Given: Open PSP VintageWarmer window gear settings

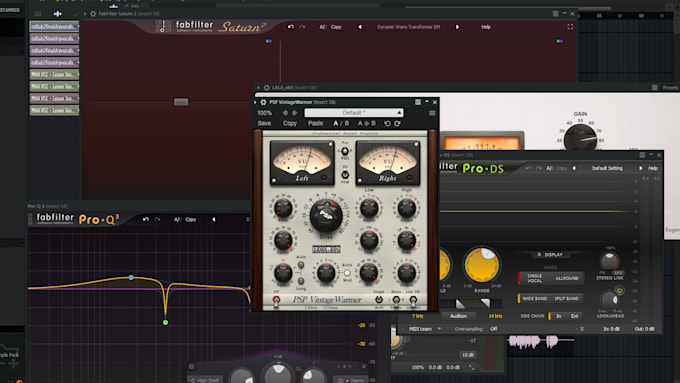Looking at the screenshot, I should coord(263,102).
